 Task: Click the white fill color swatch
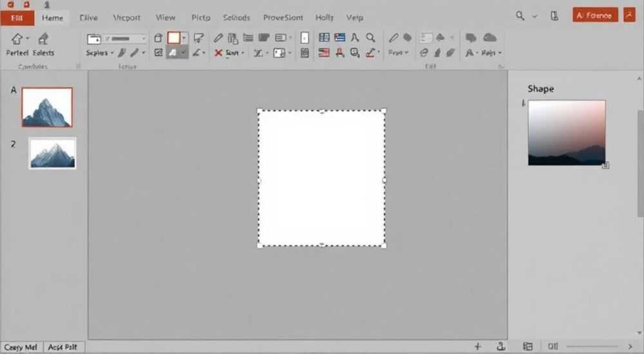(174, 38)
